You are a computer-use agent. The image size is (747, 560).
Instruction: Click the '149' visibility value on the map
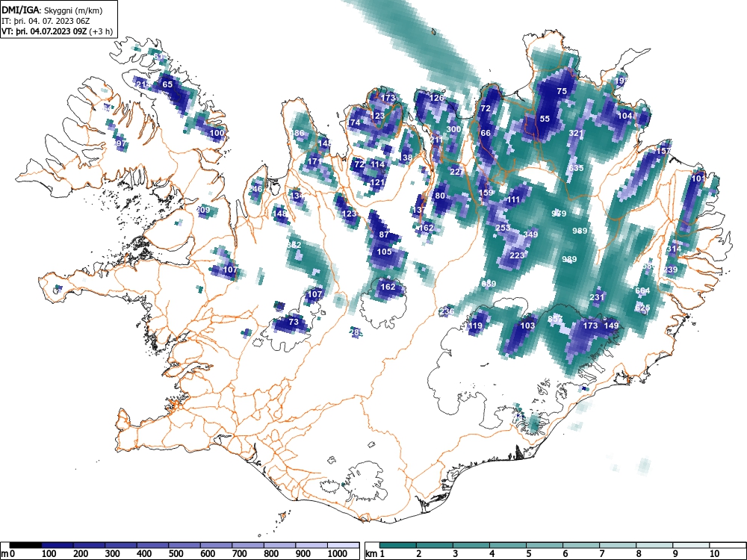pyautogui.click(x=611, y=326)
